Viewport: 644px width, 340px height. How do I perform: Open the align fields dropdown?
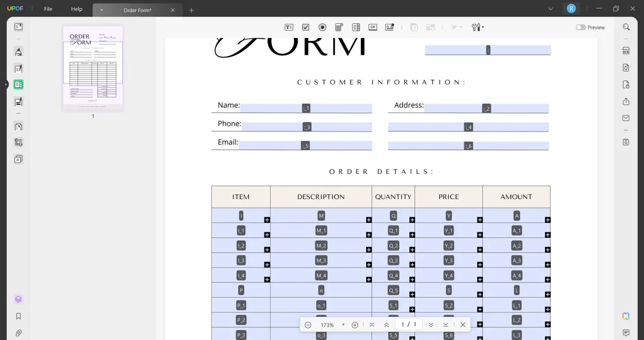point(457,27)
